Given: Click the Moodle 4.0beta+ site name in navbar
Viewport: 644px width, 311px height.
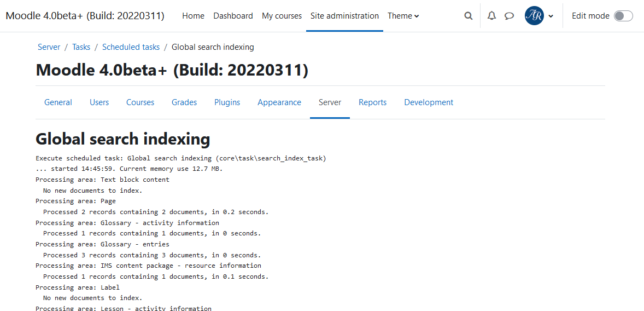Looking at the screenshot, I should (85, 16).
